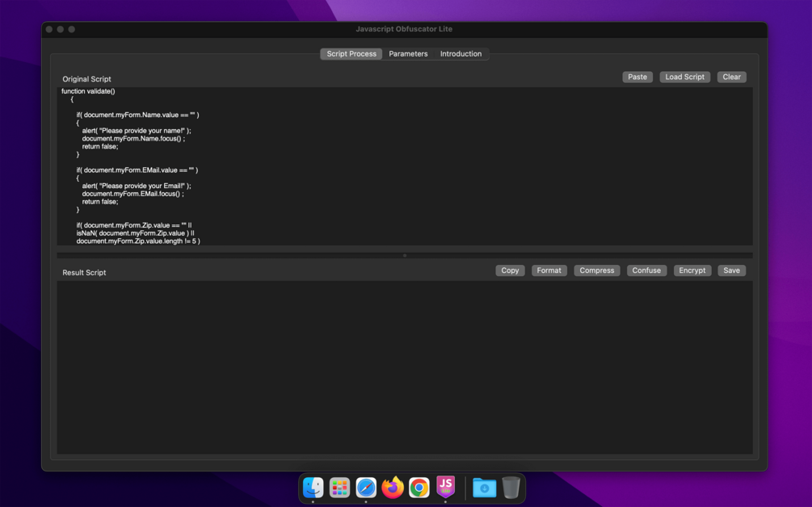Click 'if( document.myForm.Name.value == "" )' line

pos(137,115)
